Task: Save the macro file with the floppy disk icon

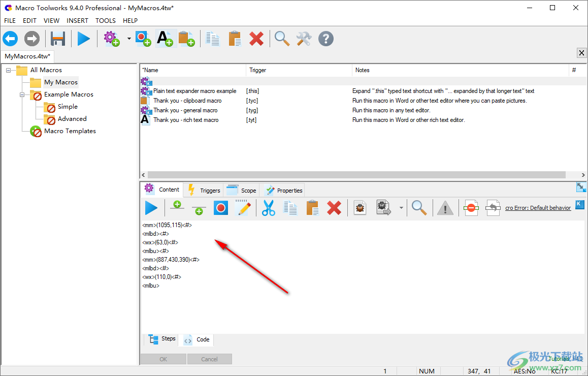Action: tap(58, 39)
